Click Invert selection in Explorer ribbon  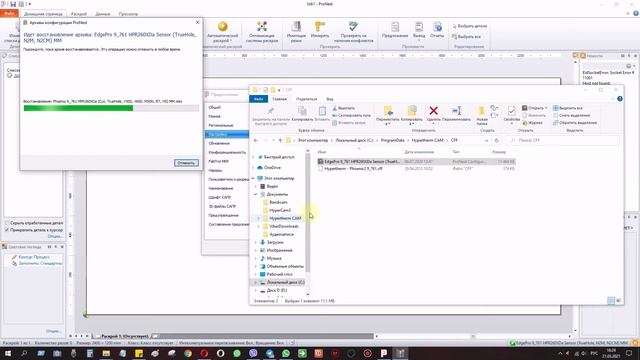click(575, 123)
